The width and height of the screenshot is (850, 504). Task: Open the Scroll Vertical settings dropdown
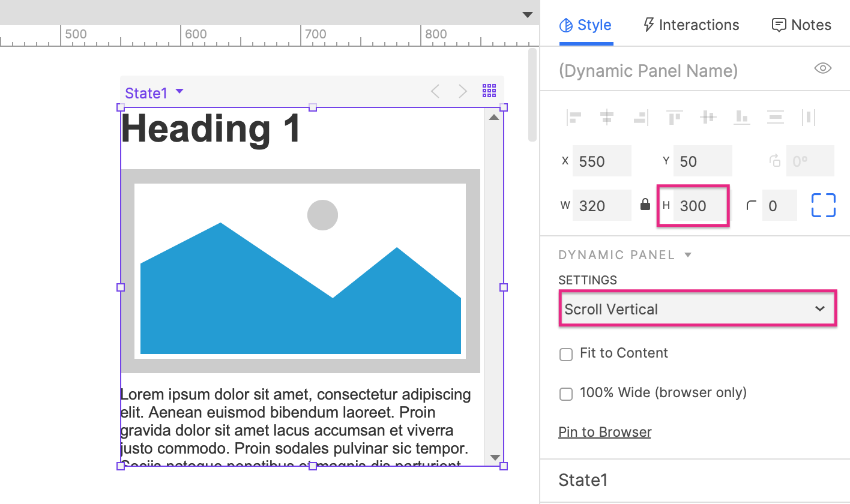[x=698, y=309]
